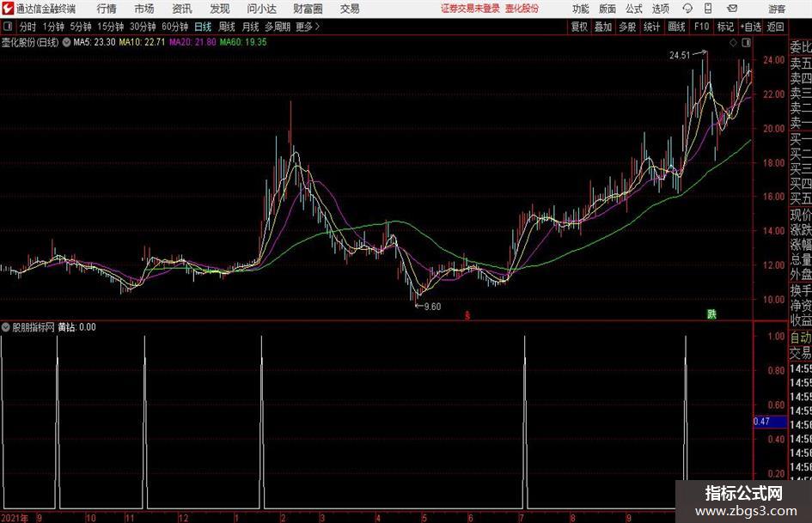
Task: Click the 复权 toolbar button
Action: 579,27
